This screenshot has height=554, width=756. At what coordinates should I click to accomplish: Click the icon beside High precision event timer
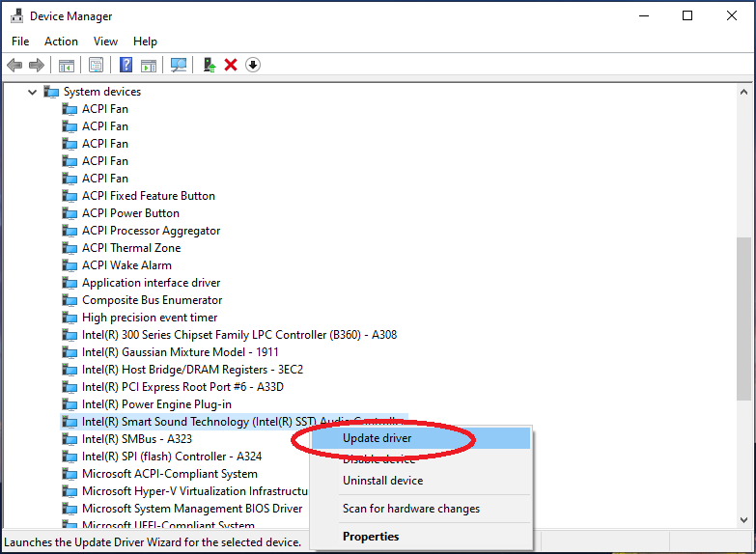point(70,318)
